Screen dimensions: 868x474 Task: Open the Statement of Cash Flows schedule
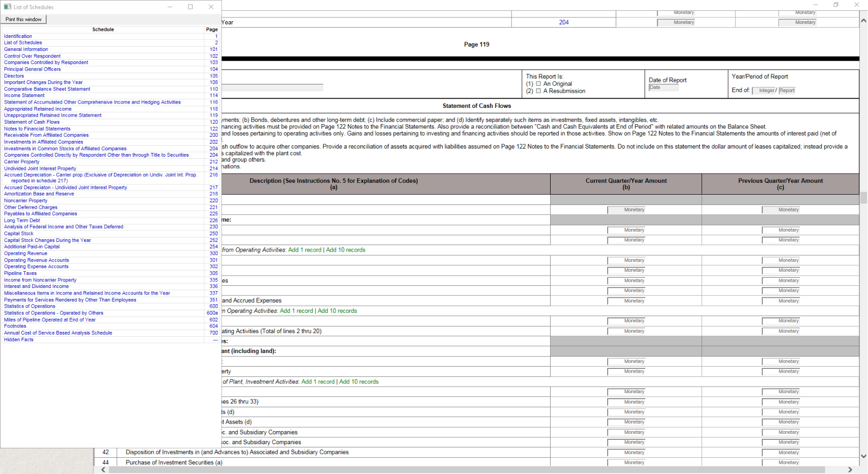(x=32, y=122)
